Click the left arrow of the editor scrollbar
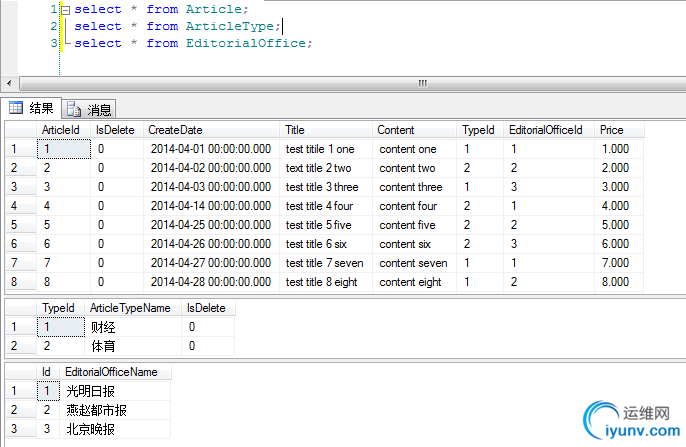This screenshot has width=686, height=447. point(9,83)
